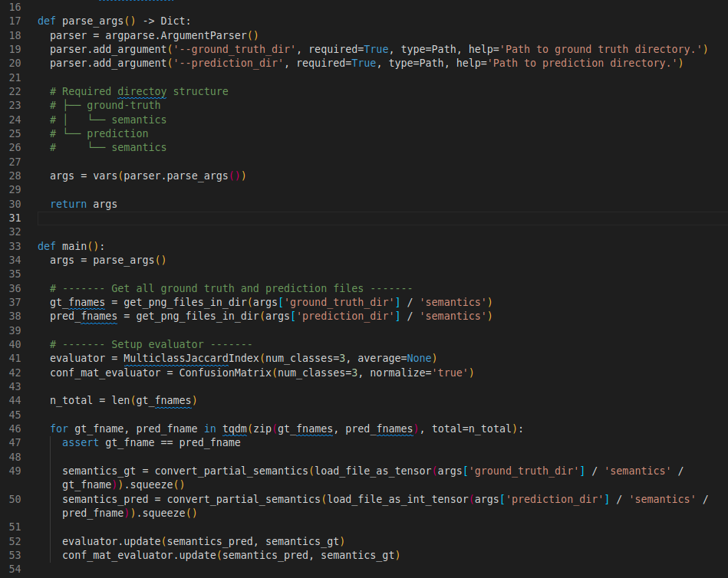Click normalize='true' argument on line 42
Screen dimensions: 728x578
[x=419, y=373]
